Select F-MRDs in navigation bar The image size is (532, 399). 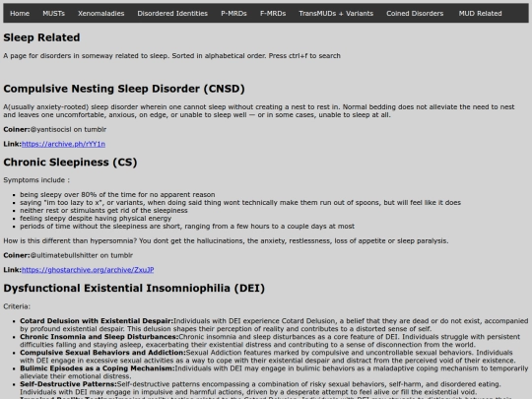click(x=273, y=13)
